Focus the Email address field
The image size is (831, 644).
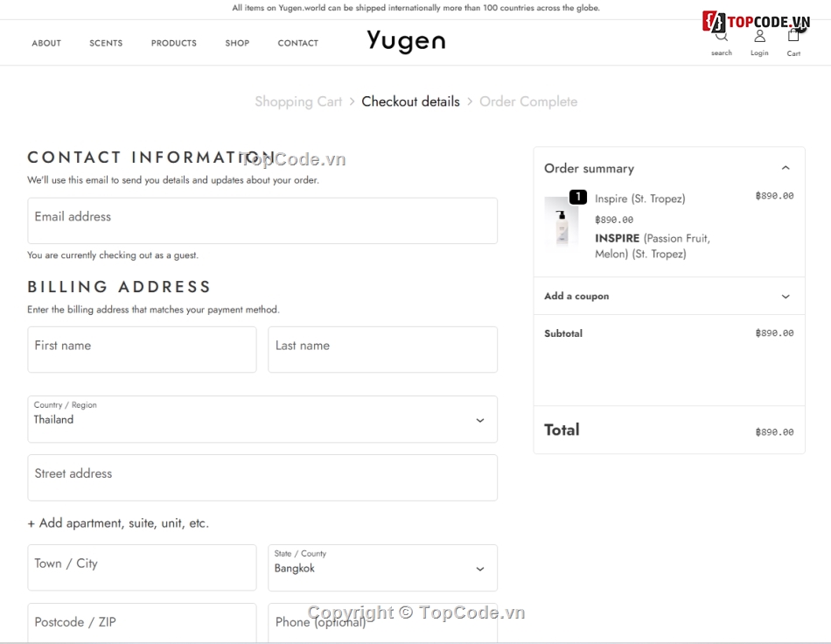pyautogui.click(x=262, y=221)
